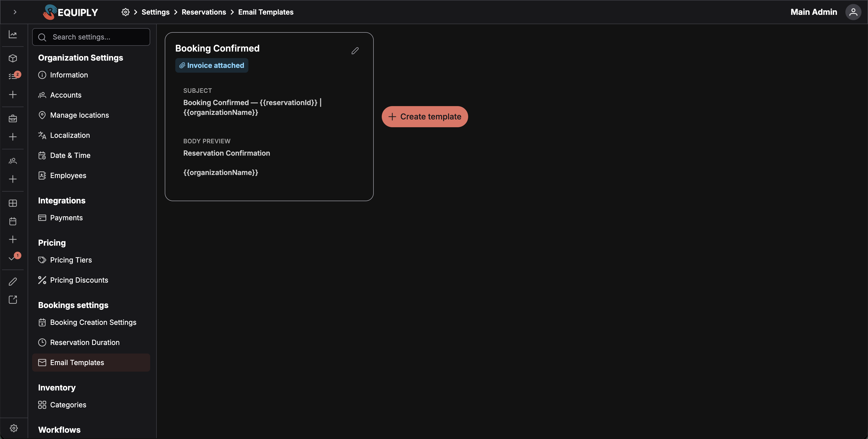Screen dimensions: 868x439
Task: Click the Invoice attached badge
Action: coord(212,65)
